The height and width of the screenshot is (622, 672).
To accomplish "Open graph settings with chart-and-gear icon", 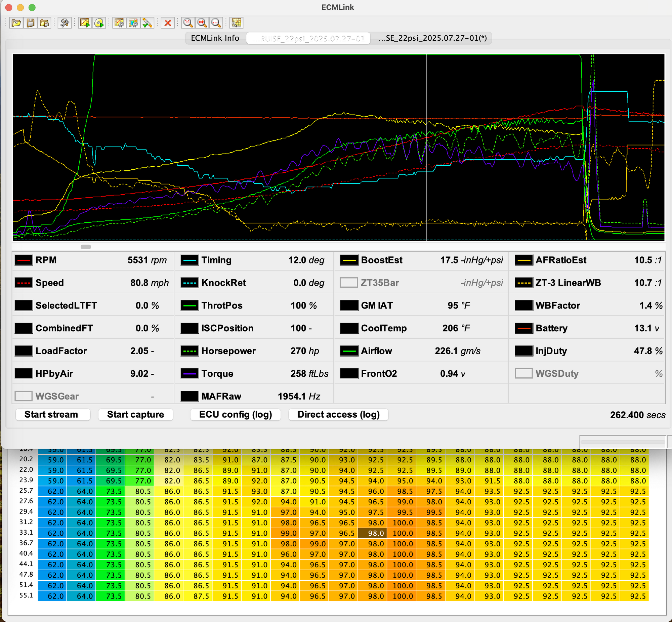I will point(119,23).
